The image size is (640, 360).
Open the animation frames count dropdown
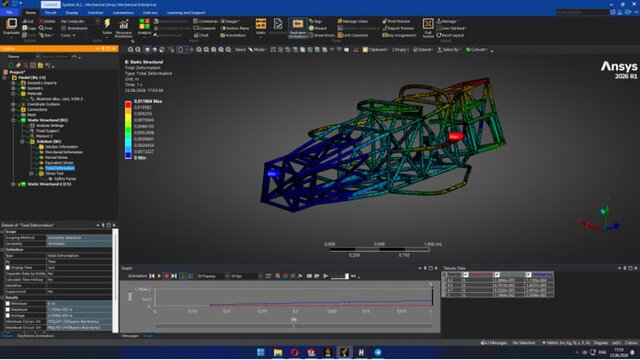click(x=227, y=276)
